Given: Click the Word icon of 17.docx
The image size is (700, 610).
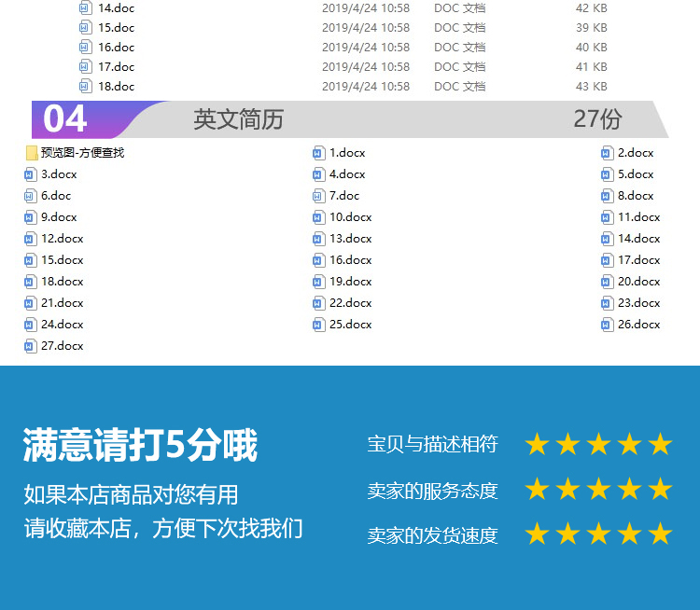Looking at the screenshot, I should pyautogui.click(x=607, y=260).
